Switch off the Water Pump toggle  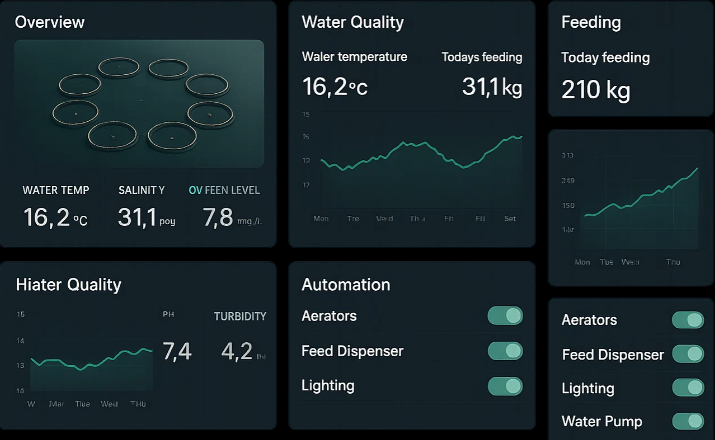tap(688, 421)
